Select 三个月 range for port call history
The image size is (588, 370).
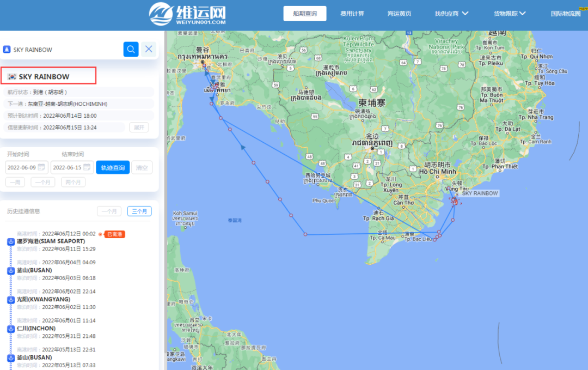point(139,211)
